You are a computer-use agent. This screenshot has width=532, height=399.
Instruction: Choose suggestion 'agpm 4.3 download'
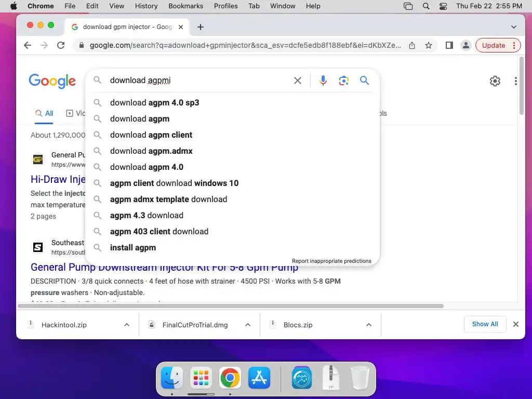232,216
